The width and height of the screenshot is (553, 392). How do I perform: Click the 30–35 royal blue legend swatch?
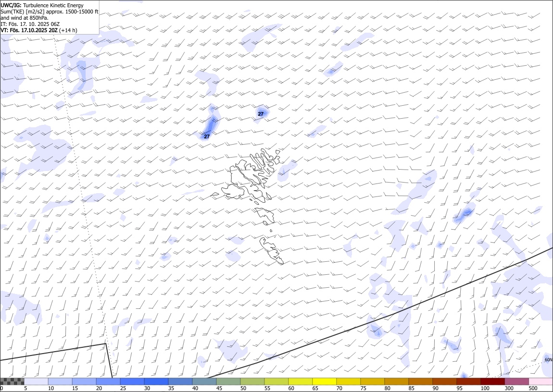click(x=156, y=381)
